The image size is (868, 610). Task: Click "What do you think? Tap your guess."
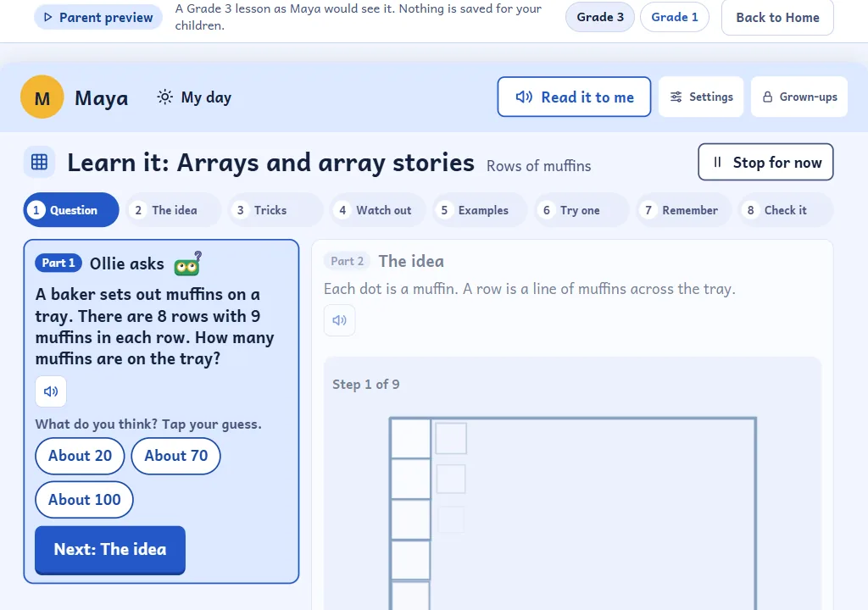[148, 424]
